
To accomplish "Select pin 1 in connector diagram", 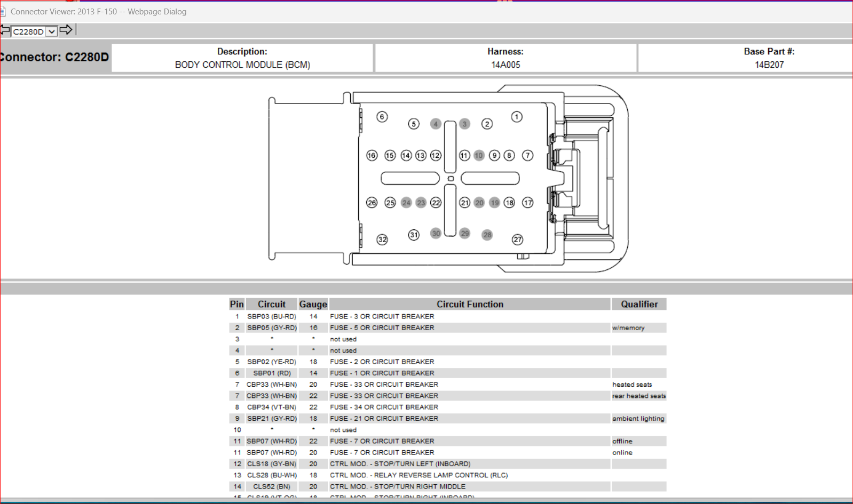I will tap(516, 117).
